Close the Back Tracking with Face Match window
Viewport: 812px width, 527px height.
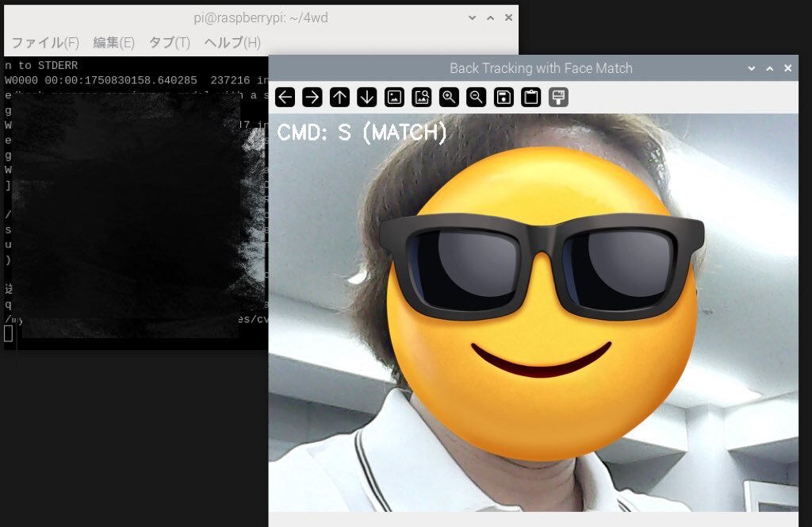pos(788,68)
